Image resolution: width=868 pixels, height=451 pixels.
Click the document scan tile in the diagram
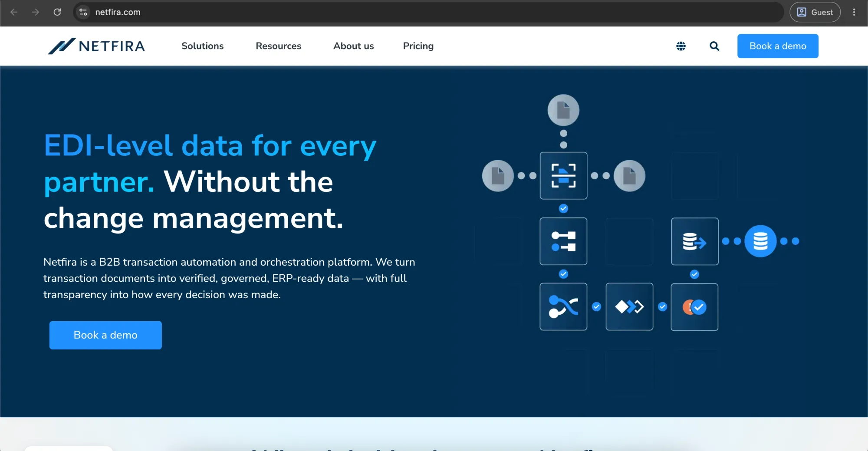click(x=563, y=176)
